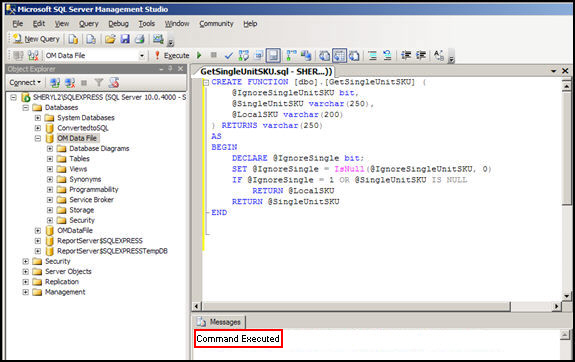Click the Print icon in the toolbar
The image size is (575, 362).
[140, 39]
